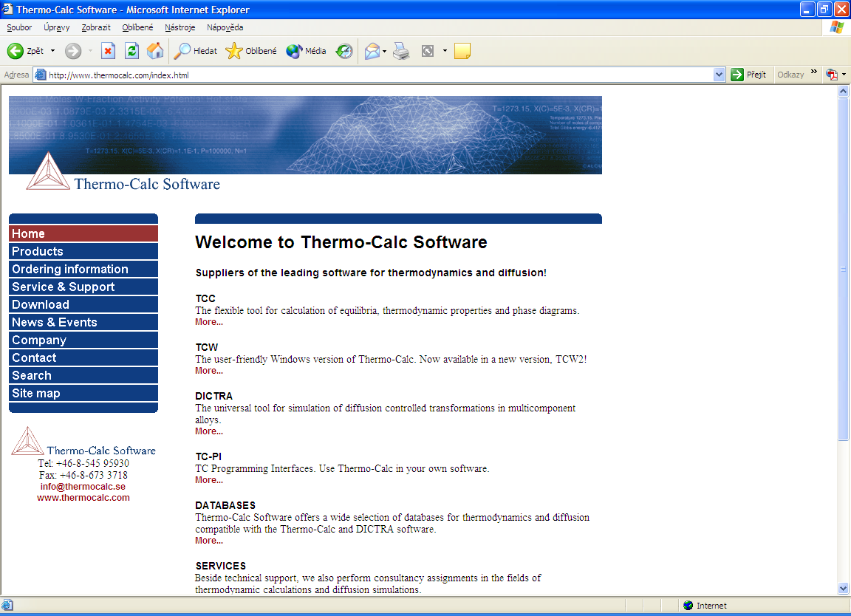The height and width of the screenshot is (616, 851).
Task: Click the Thermo-Calc triangle logo in the banner
Action: 48,171
